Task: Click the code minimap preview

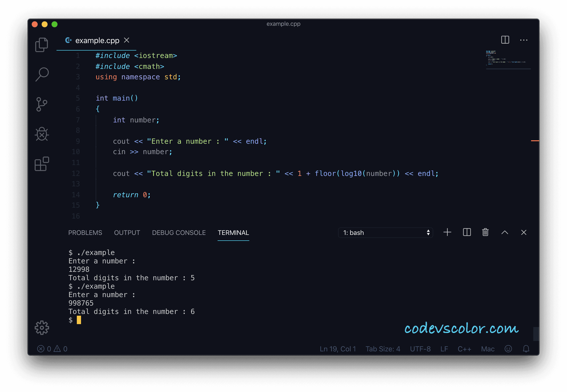Action: pyautogui.click(x=506, y=58)
